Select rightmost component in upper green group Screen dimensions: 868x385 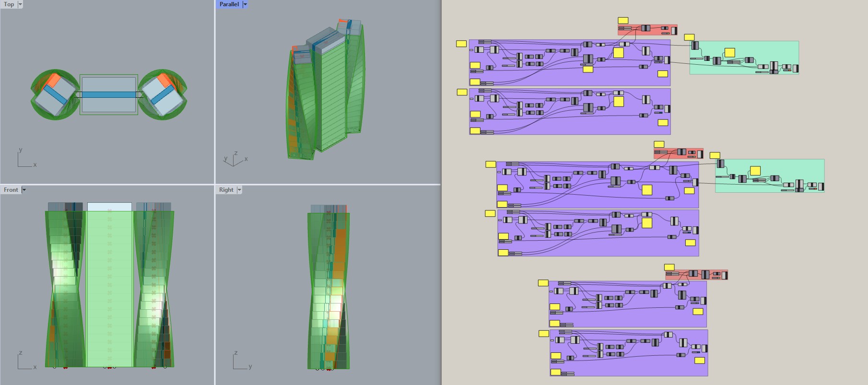[795, 69]
